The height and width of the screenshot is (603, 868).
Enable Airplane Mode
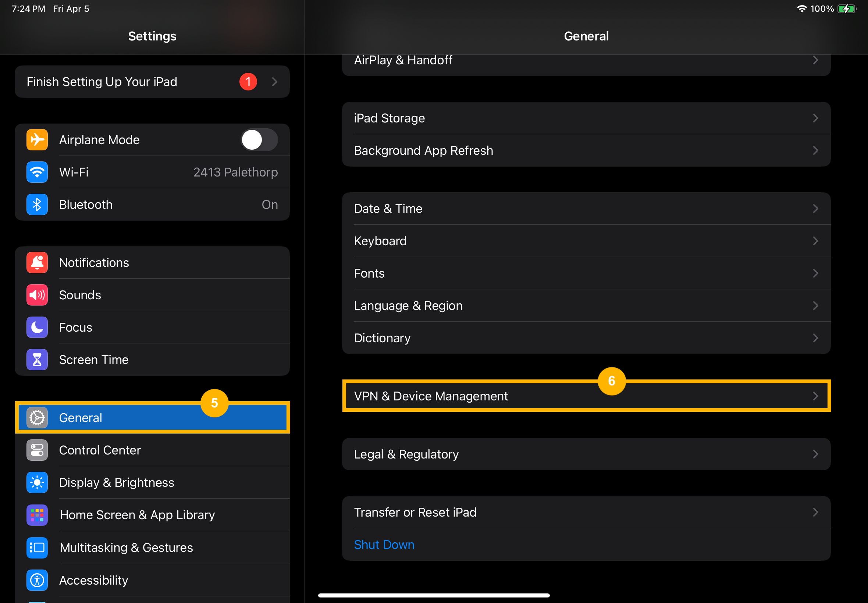259,140
